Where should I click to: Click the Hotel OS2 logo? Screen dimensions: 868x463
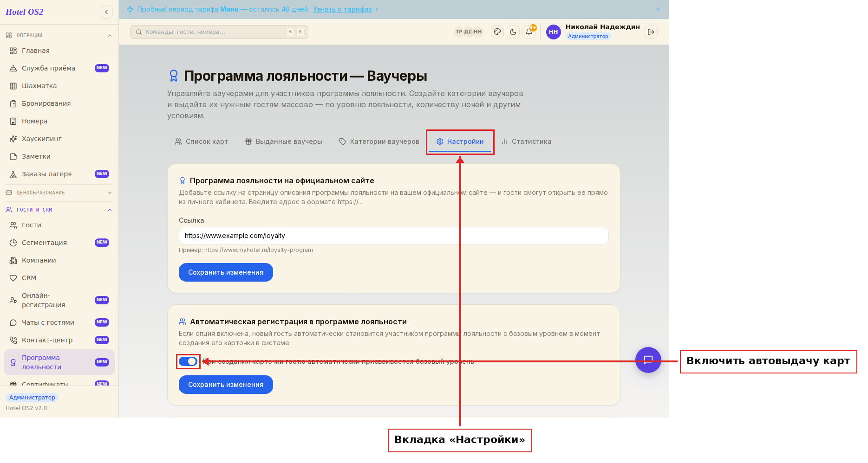[x=25, y=12]
